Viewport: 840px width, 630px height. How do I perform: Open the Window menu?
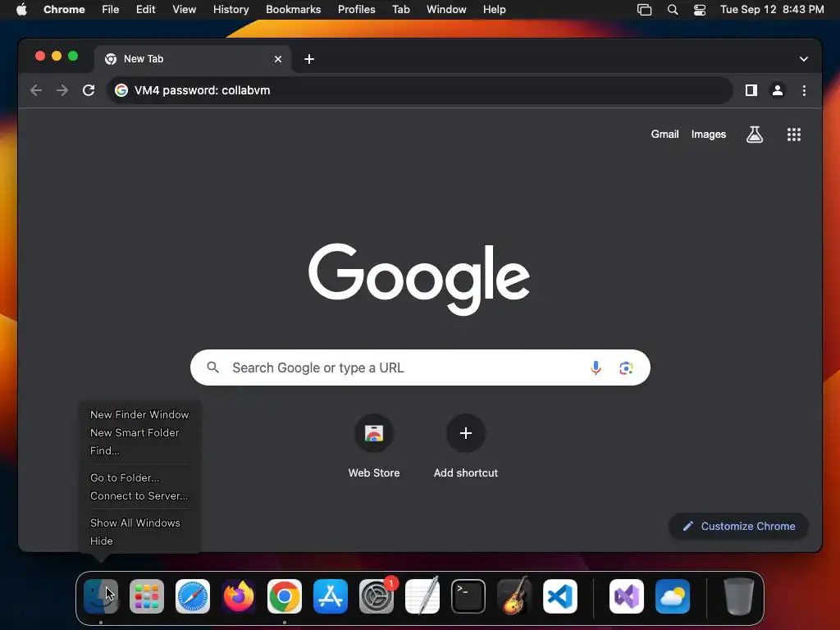[446, 10]
